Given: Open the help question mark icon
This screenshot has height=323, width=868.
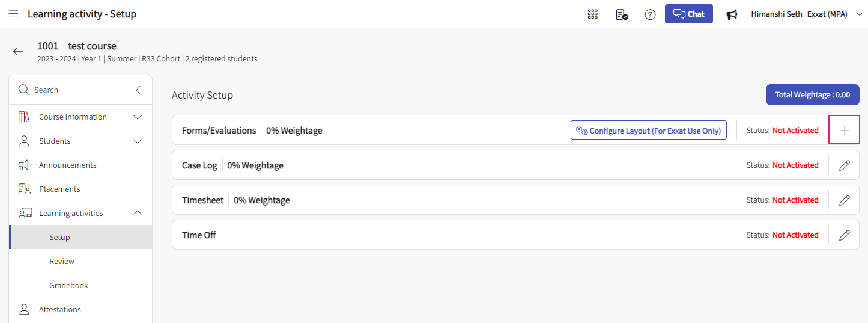Looking at the screenshot, I should [650, 14].
